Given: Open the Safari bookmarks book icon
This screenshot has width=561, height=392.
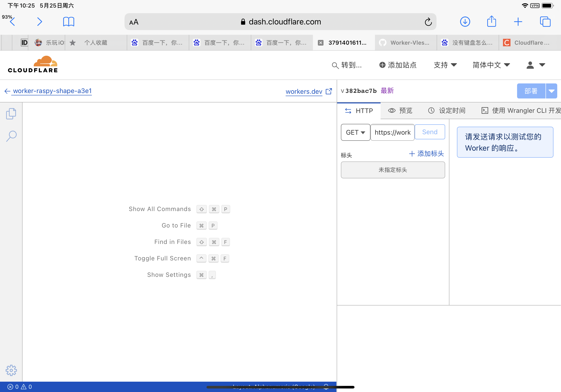Looking at the screenshot, I should [x=68, y=22].
